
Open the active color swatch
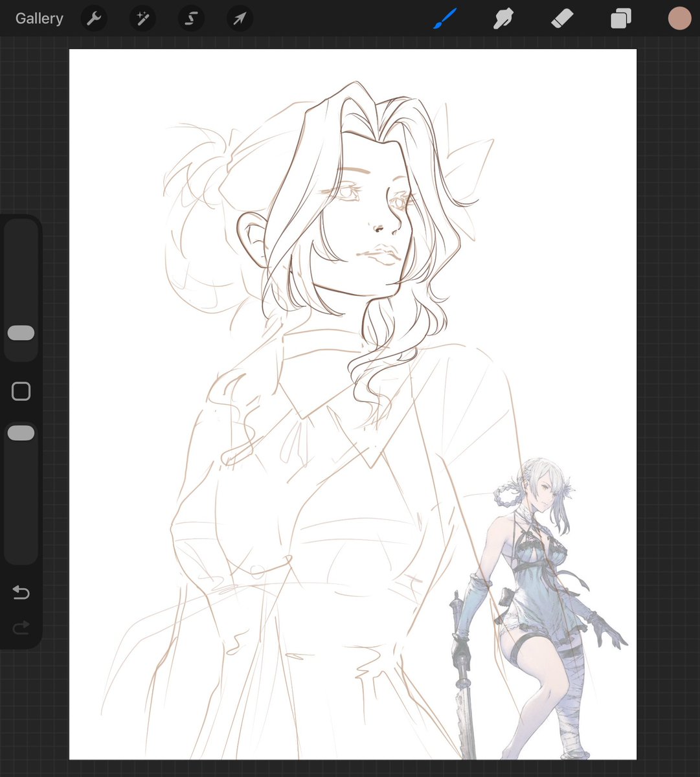tap(680, 18)
